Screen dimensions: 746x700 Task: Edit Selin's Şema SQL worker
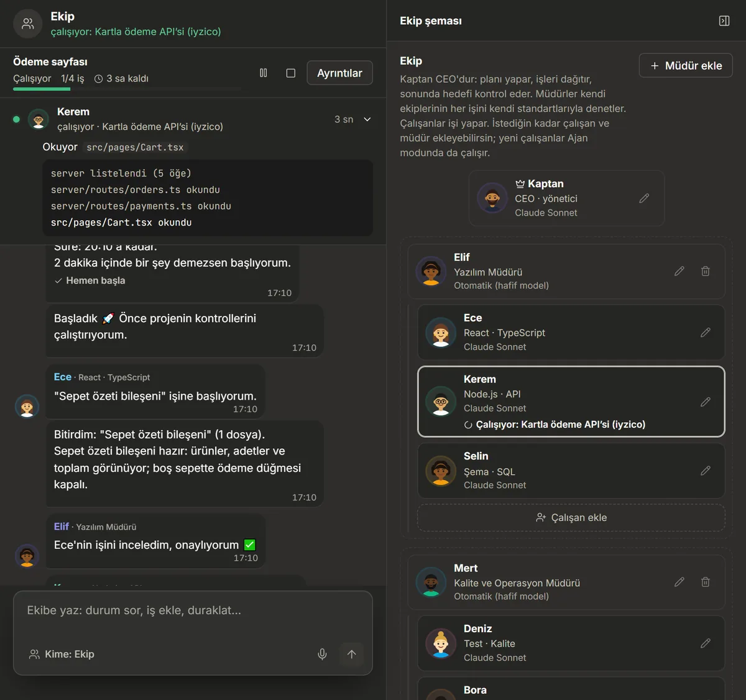(706, 471)
